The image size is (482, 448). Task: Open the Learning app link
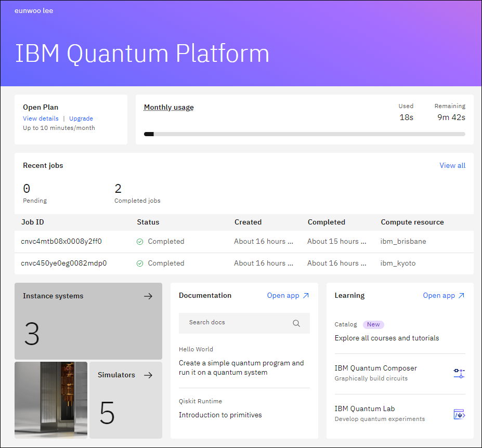[444, 296]
